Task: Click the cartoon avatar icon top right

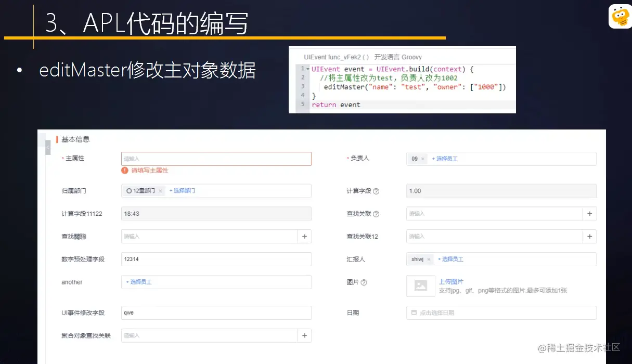Action: click(x=620, y=17)
